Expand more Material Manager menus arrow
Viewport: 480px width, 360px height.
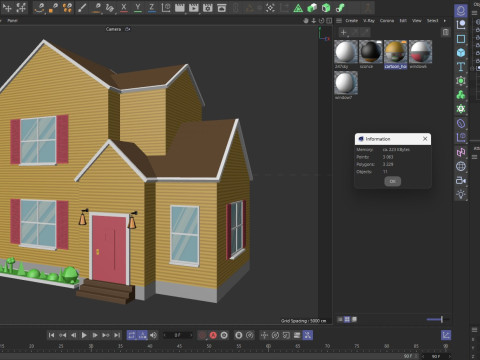(445, 21)
